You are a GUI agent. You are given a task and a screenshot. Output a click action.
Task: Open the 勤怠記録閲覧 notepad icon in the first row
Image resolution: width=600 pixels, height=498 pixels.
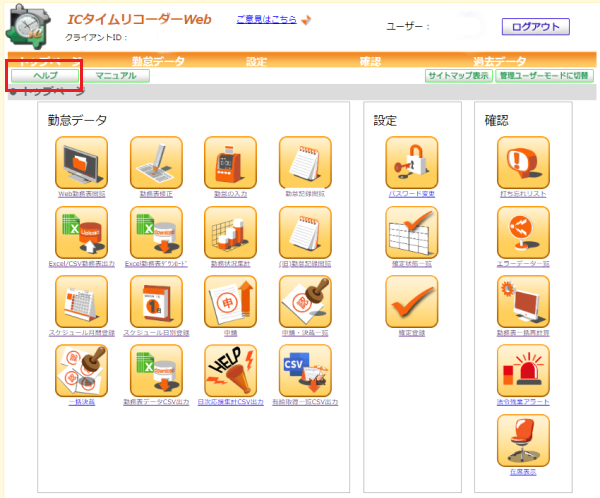[305, 163]
